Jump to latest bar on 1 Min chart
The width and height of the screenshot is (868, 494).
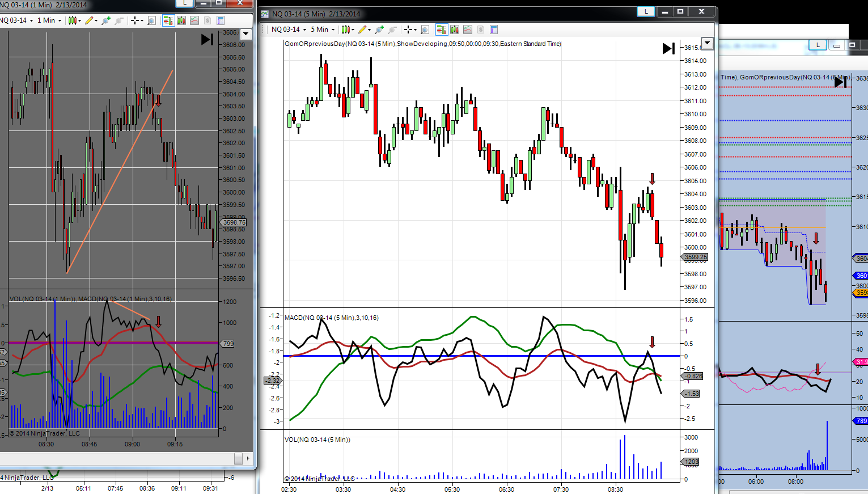[x=207, y=39]
